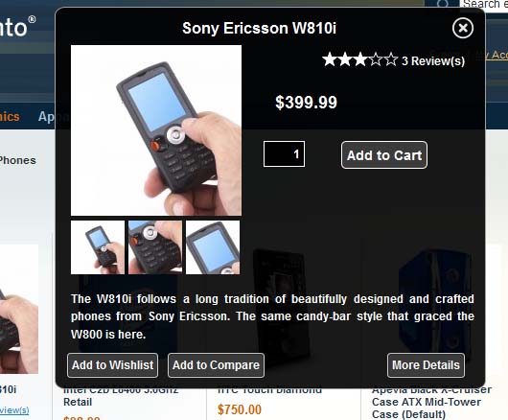The image size is (508, 420).
Task: Select the second thumbnail showing keypad closeup
Action: coord(155,247)
